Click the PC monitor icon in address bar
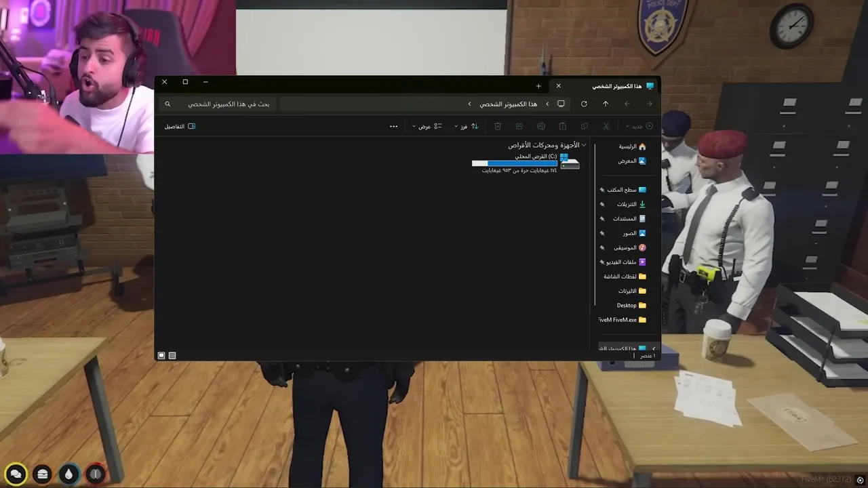 pos(561,104)
